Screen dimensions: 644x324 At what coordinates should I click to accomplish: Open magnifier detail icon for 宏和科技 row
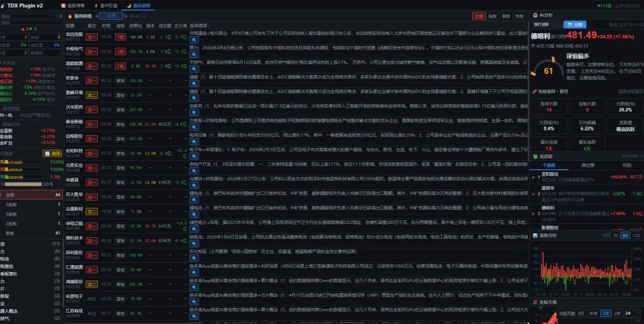pos(194,156)
